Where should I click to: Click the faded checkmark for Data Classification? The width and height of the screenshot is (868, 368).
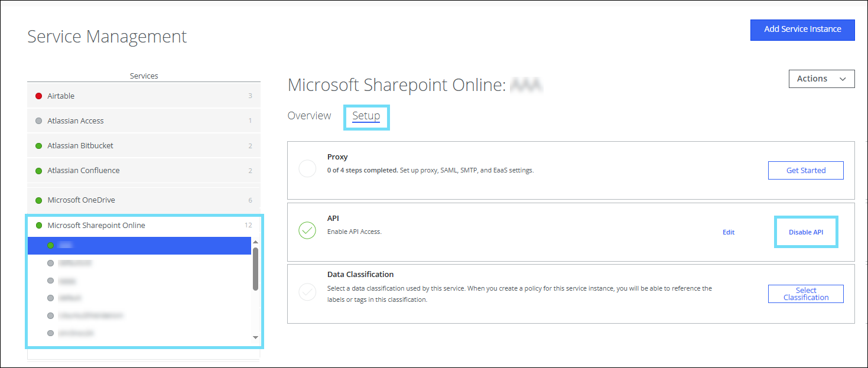[x=307, y=292]
